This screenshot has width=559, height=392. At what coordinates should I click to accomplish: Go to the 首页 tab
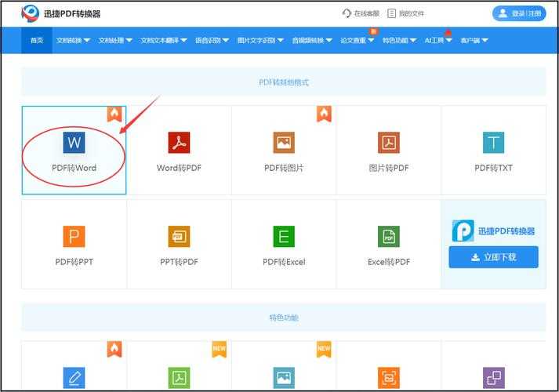point(37,40)
